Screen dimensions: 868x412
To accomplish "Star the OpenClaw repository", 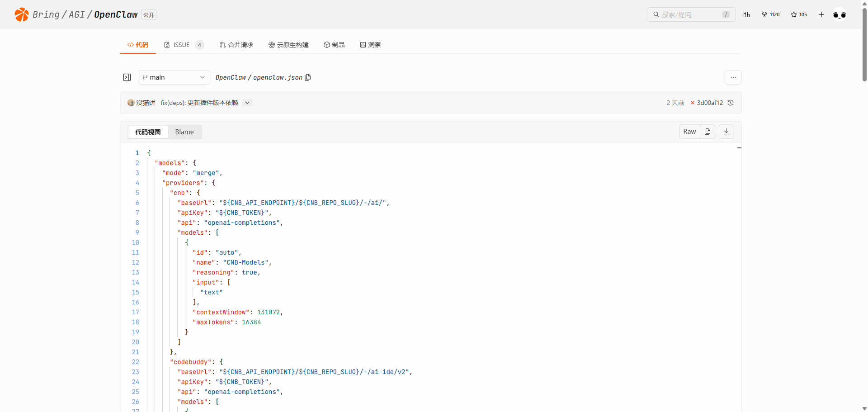I will (798, 14).
